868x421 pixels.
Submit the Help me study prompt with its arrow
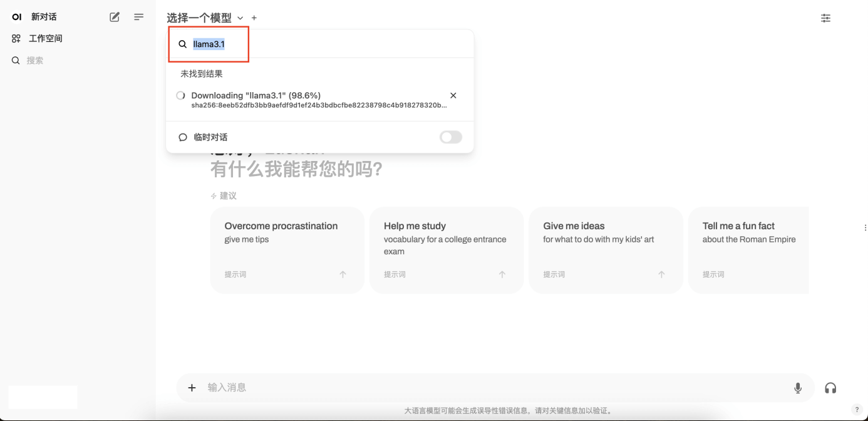502,274
